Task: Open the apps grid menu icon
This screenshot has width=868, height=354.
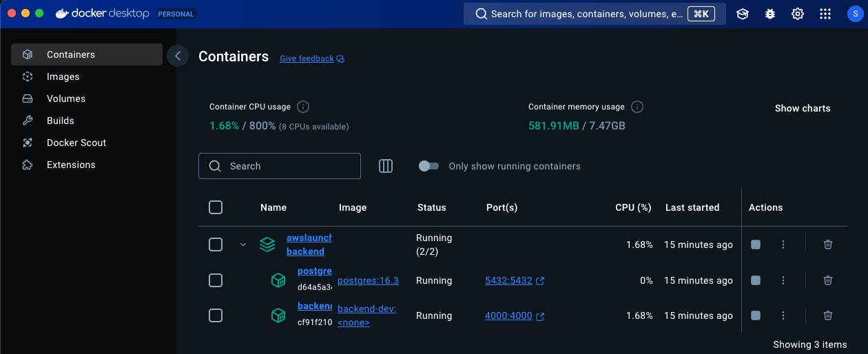Action: [825, 14]
